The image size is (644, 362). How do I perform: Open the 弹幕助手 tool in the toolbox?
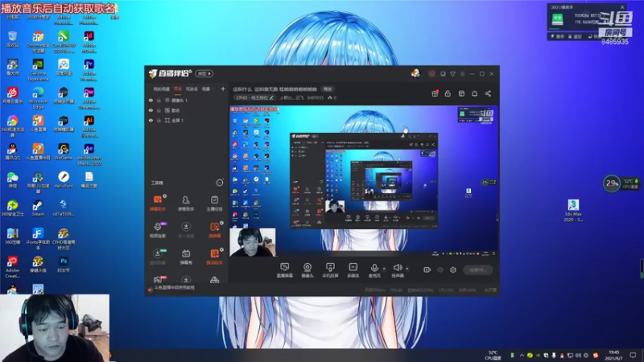[157, 203]
